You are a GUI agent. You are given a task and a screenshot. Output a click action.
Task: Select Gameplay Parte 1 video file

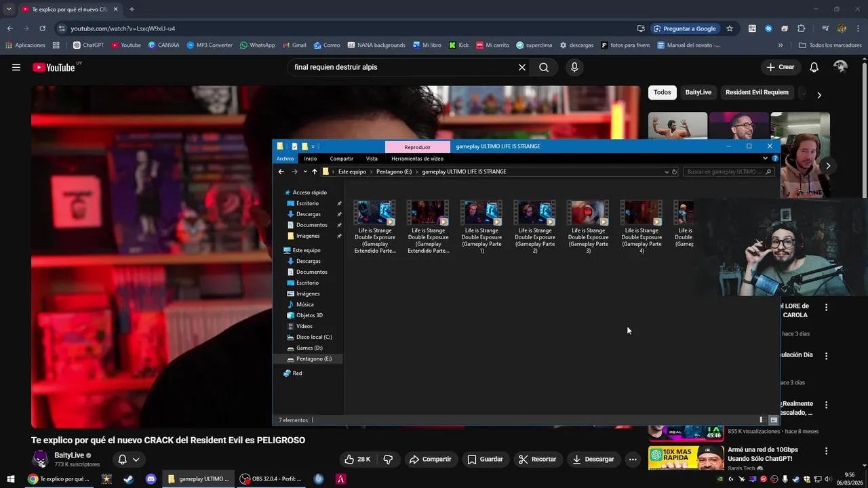(x=481, y=227)
